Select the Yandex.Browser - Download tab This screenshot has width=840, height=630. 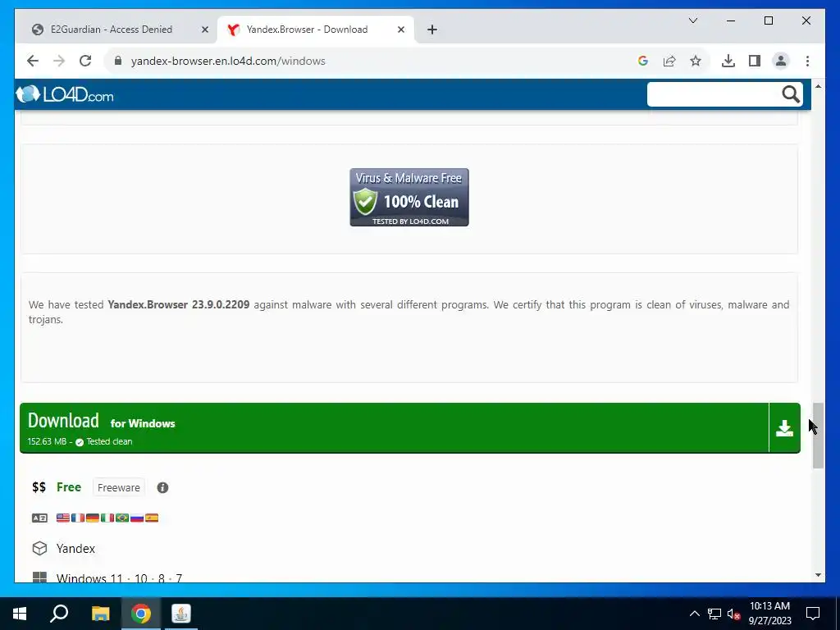coord(307,30)
